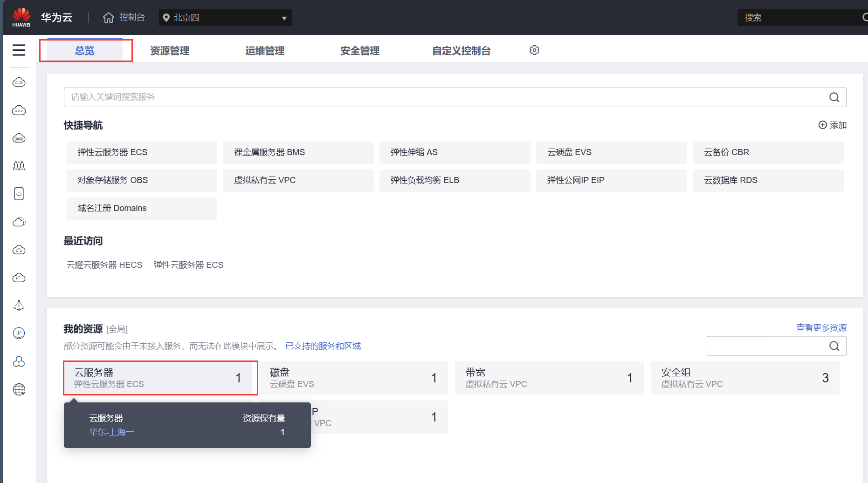Open 裸金属服务器 BMS shortcut
868x483 pixels.
298,152
